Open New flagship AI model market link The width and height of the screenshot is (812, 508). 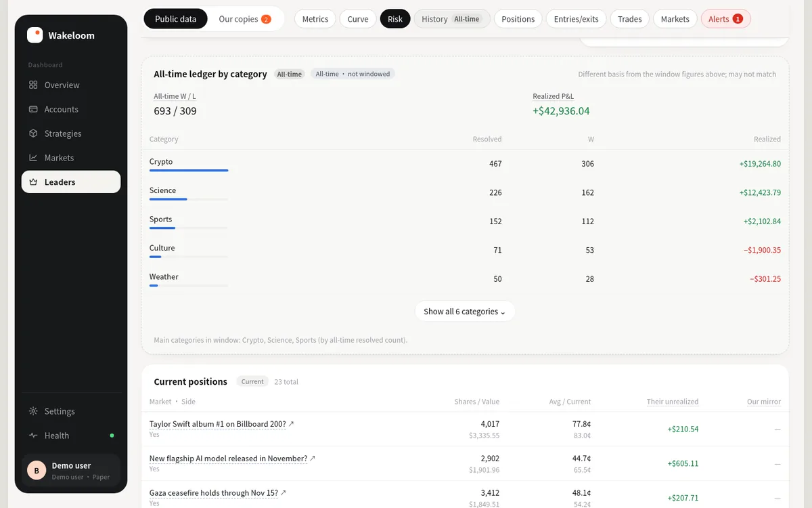click(228, 459)
